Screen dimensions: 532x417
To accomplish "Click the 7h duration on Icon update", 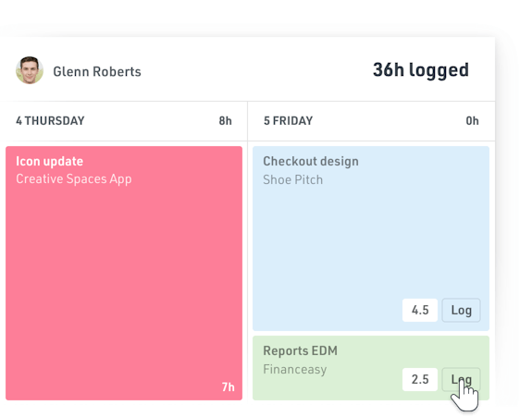I will click(x=228, y=386).
